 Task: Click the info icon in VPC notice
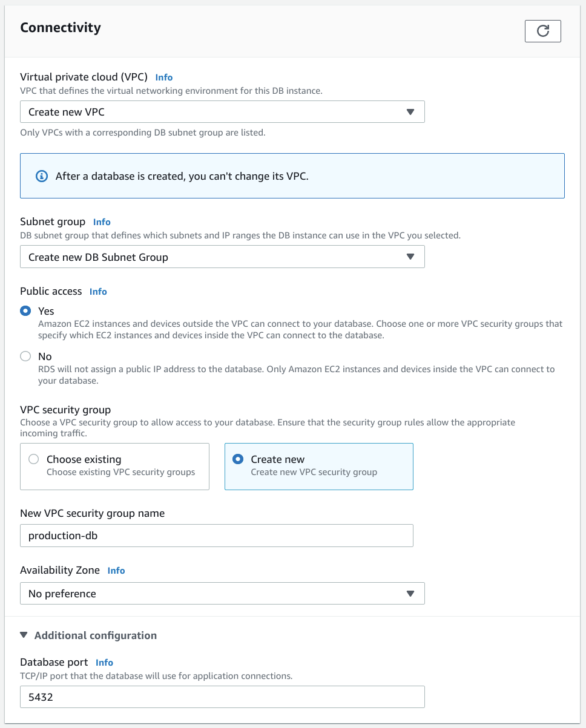[x=42, y=176]
